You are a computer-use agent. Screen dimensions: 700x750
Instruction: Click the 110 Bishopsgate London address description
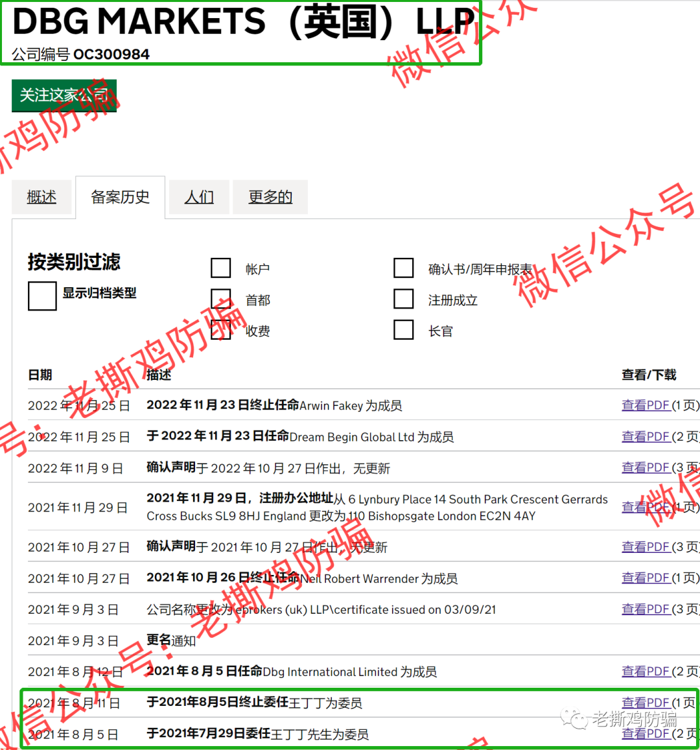[x=377, y=507]
